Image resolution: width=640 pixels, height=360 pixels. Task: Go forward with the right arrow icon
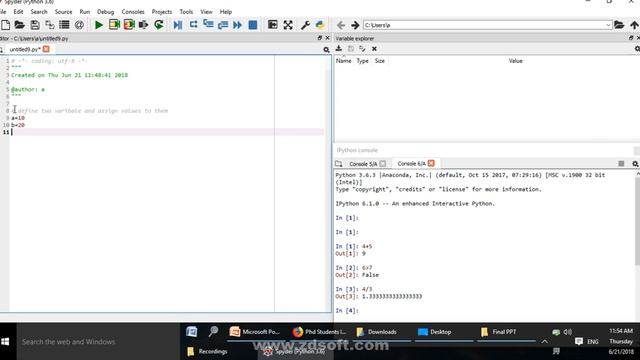(x=355, y=25)
